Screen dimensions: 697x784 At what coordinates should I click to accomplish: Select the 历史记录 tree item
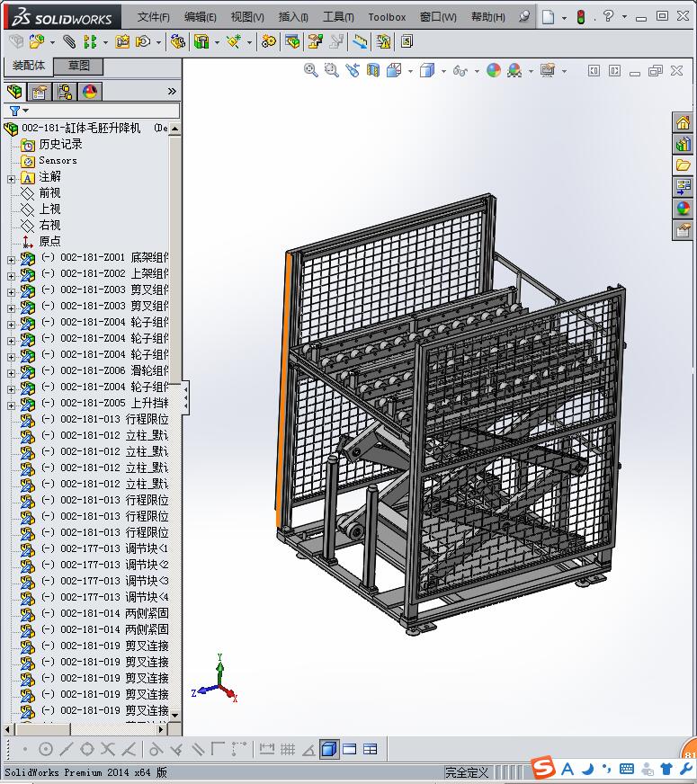[x=60, y=145]
